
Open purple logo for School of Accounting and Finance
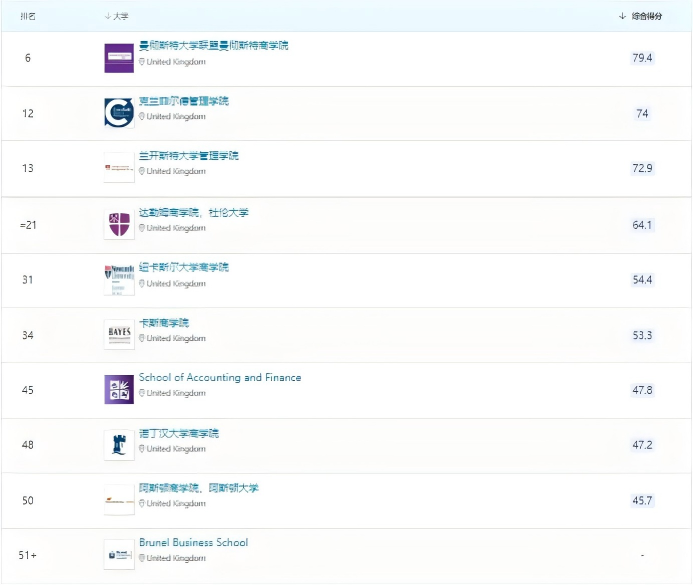click(119, 389)
